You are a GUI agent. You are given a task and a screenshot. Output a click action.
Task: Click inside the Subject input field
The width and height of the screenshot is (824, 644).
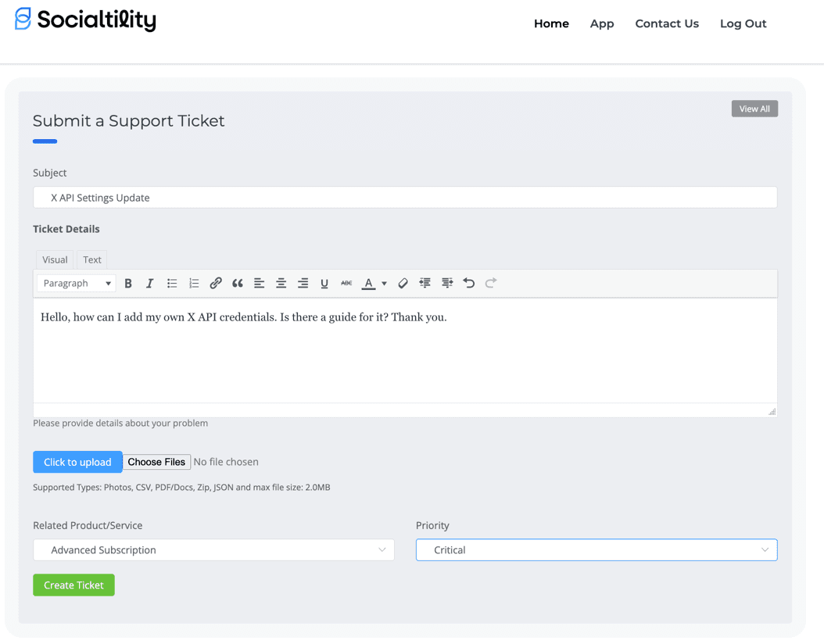[405, 197]
